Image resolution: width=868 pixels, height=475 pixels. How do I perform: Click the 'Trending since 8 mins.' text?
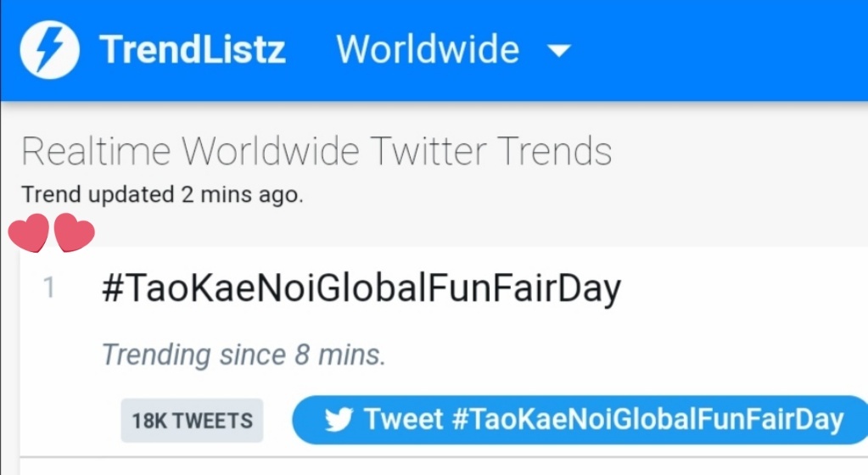[244, 355]
